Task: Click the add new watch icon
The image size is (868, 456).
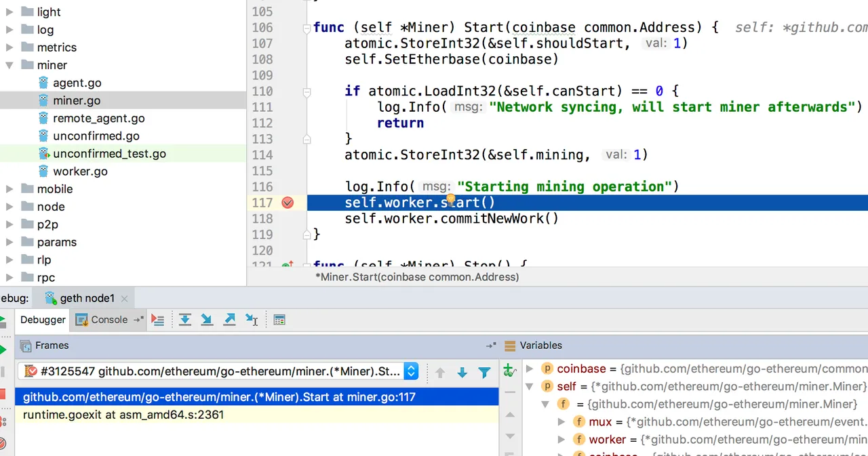Action: (x=509, y=371)
